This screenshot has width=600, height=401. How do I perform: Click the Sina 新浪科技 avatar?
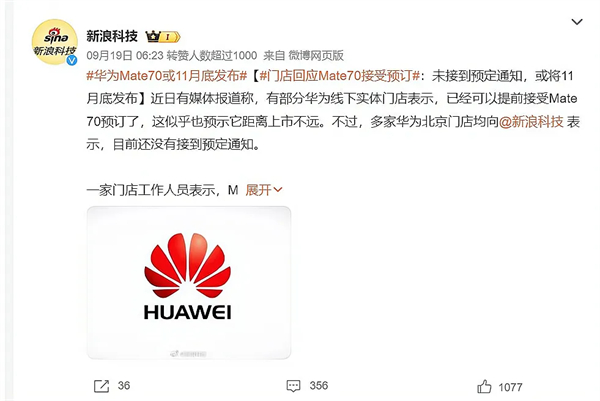[x=55, y=42]
